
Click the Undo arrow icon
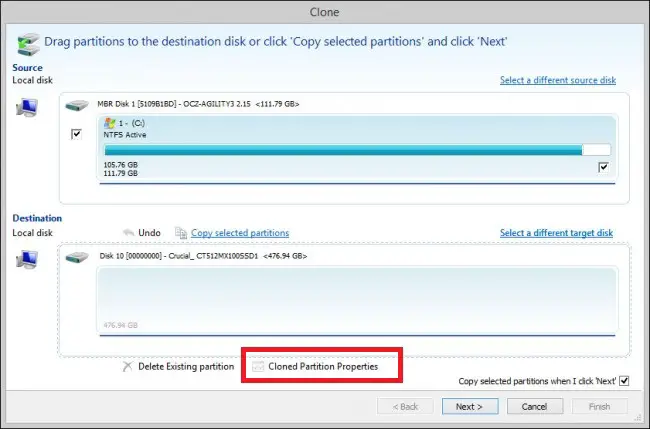click(128, 233)
